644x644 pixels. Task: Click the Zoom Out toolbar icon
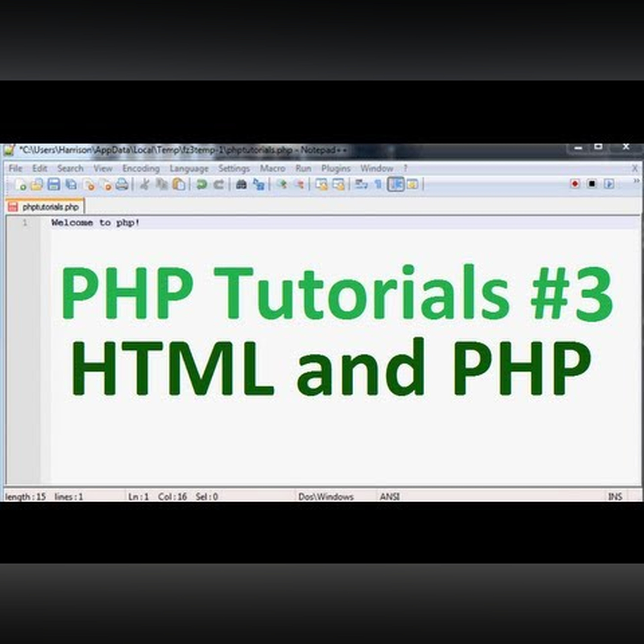point(299,184)
